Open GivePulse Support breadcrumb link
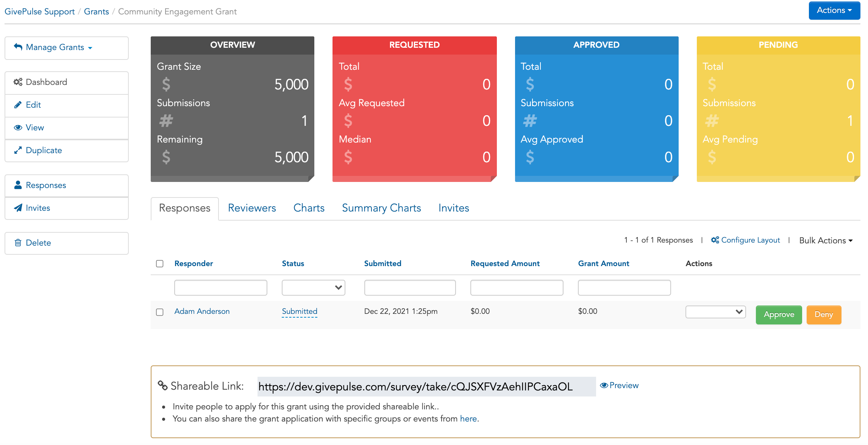Viewport: 868px width, 445px height. tap(39, 12)
